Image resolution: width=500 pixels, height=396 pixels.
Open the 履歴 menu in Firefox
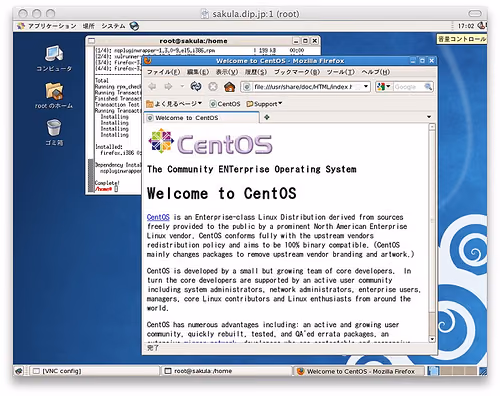click(256, 72)
